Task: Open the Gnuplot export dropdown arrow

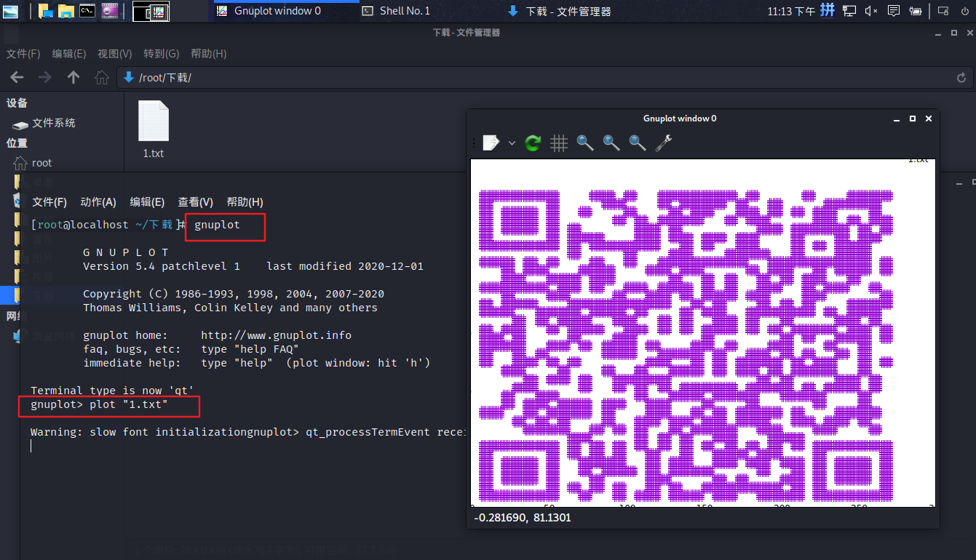Action: 512,143
